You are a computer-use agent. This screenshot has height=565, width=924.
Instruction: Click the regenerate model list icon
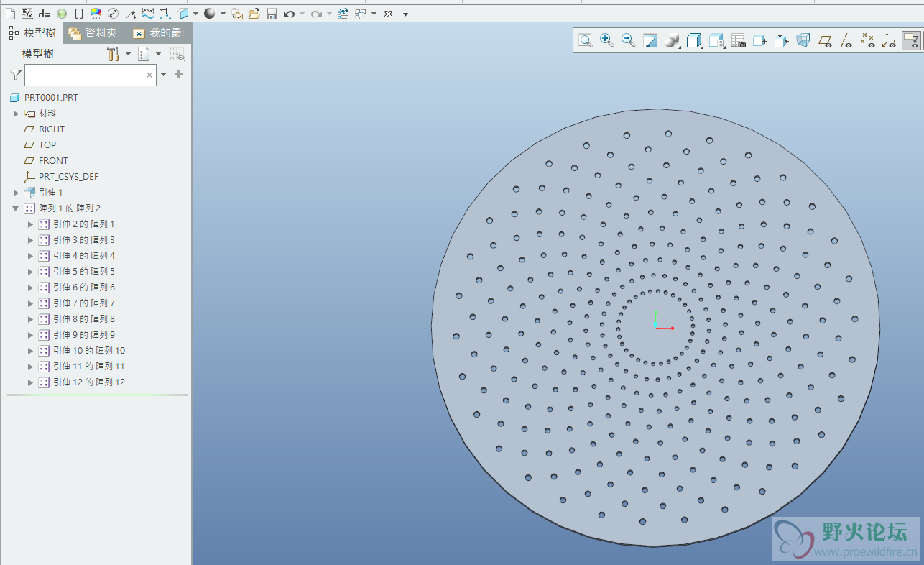click(x=343, y=14)
